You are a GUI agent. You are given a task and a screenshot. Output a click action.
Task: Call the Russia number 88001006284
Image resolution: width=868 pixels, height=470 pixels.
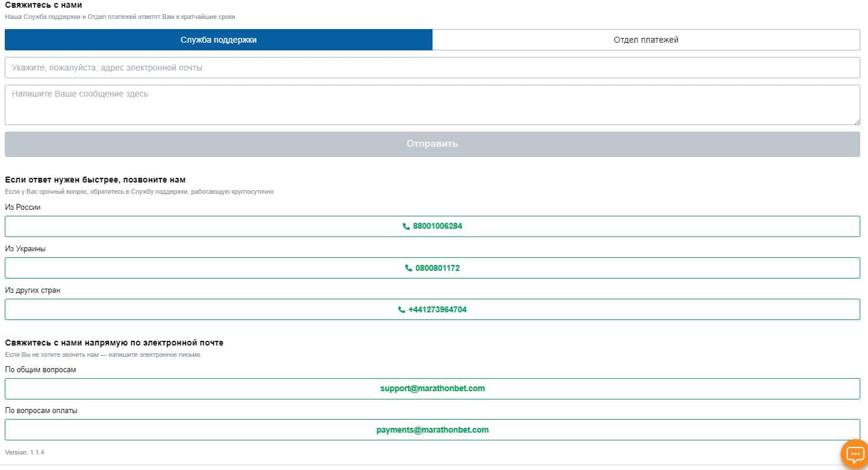437,226
